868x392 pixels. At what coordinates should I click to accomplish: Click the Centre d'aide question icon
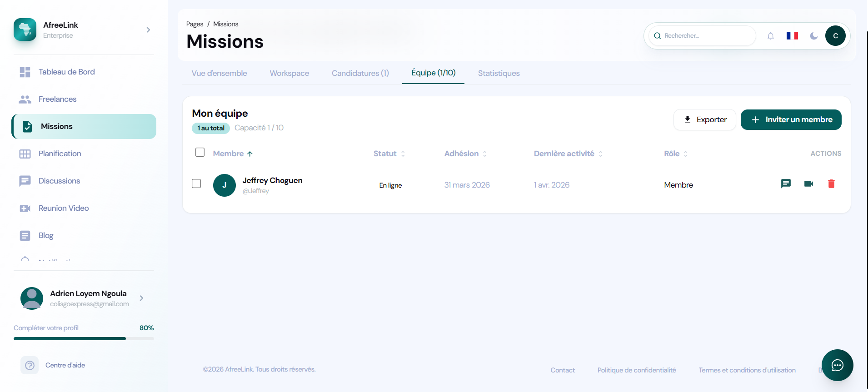pyautogui.click(x=30, y=365)
